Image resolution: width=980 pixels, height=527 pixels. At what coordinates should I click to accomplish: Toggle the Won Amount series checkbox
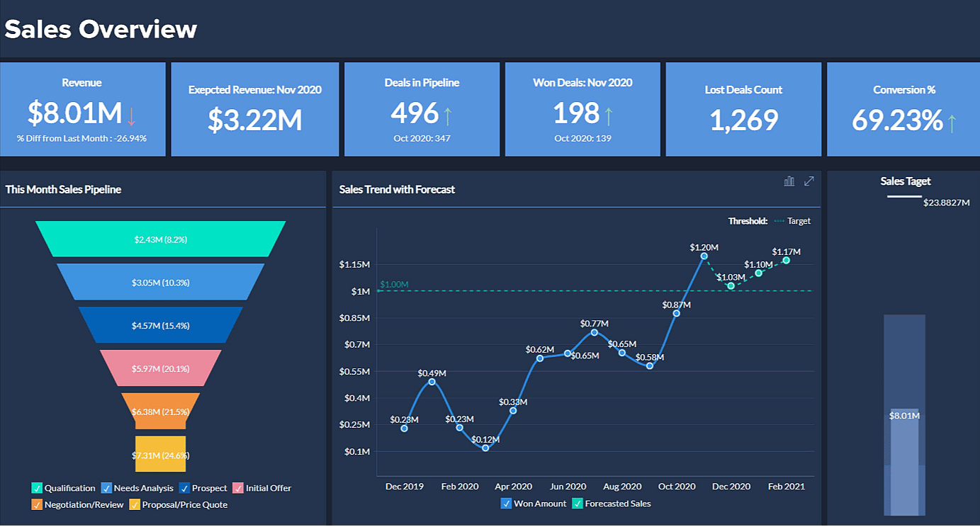point(506,504)
